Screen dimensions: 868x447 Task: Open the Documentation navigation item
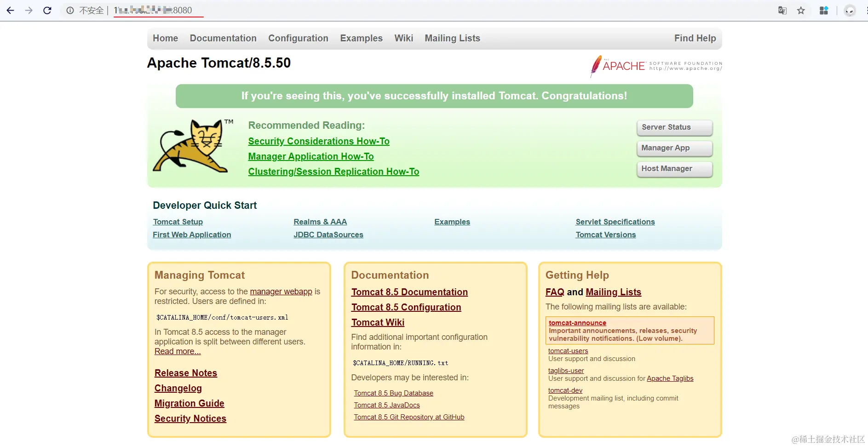click(223, 38)
